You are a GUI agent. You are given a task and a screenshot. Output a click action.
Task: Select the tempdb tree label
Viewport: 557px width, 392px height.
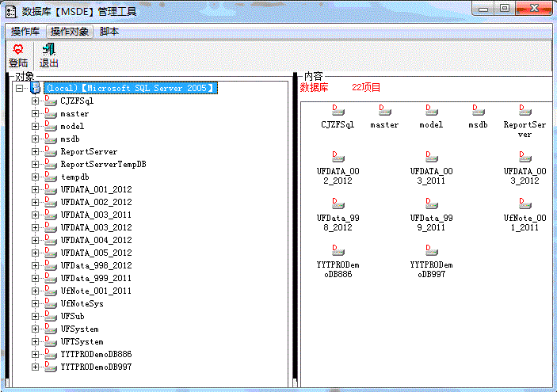click(75, 177)
